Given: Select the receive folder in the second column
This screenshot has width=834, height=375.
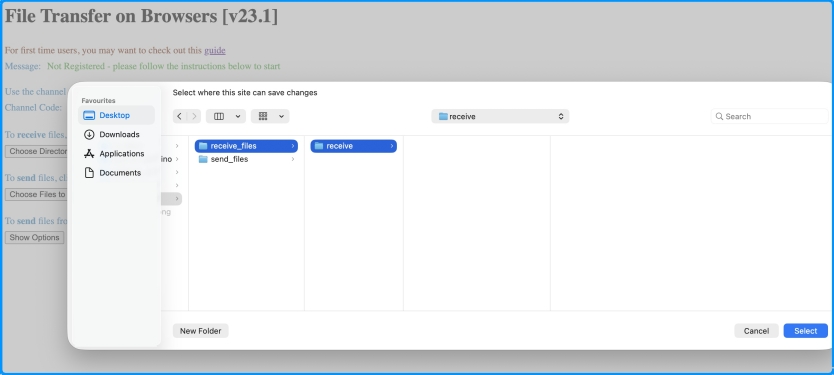Looking at the screenshot, I should (x=354, y=146).
